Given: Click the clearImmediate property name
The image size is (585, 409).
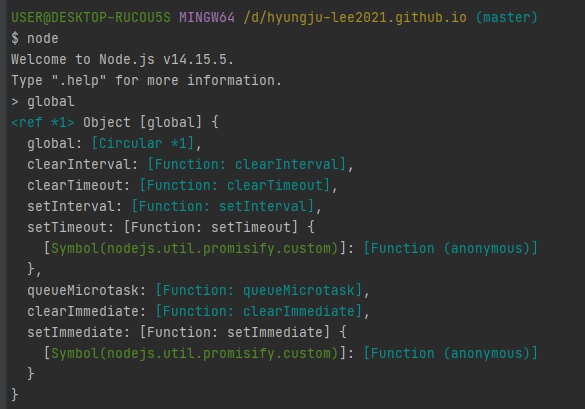Looking at the screenshot, I should 82,311.
